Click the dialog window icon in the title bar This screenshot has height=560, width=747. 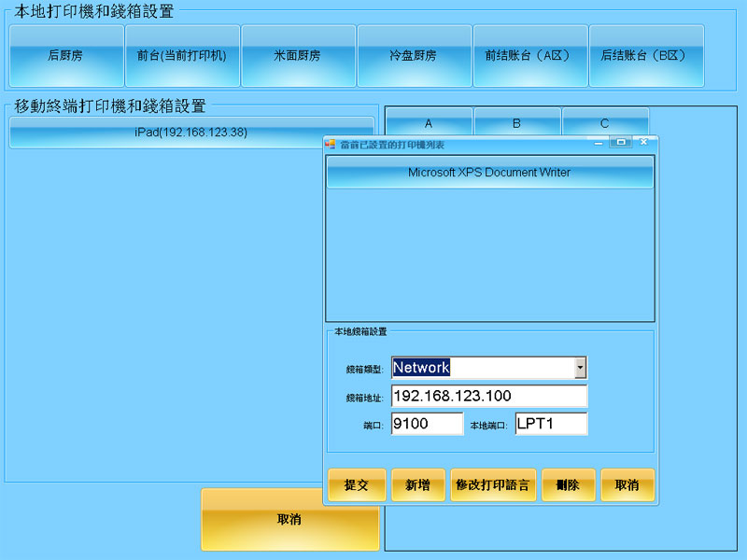pyautogui.click(x=330, y=144)
